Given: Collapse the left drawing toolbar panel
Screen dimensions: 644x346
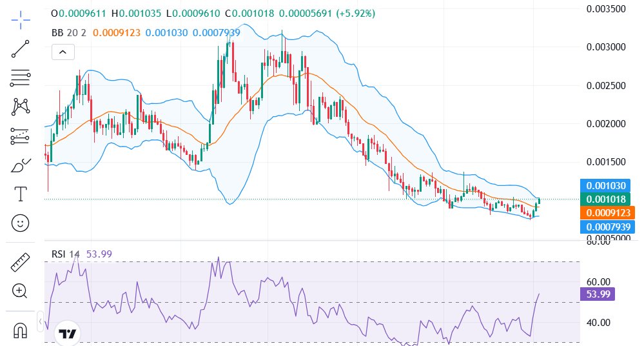Looking at the screenshot, I should [x=40, y=321].
